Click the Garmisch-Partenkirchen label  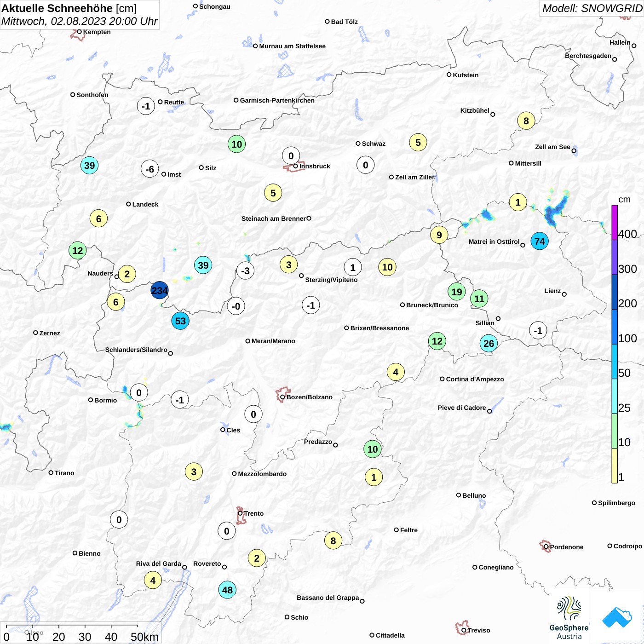coord(277,100)
